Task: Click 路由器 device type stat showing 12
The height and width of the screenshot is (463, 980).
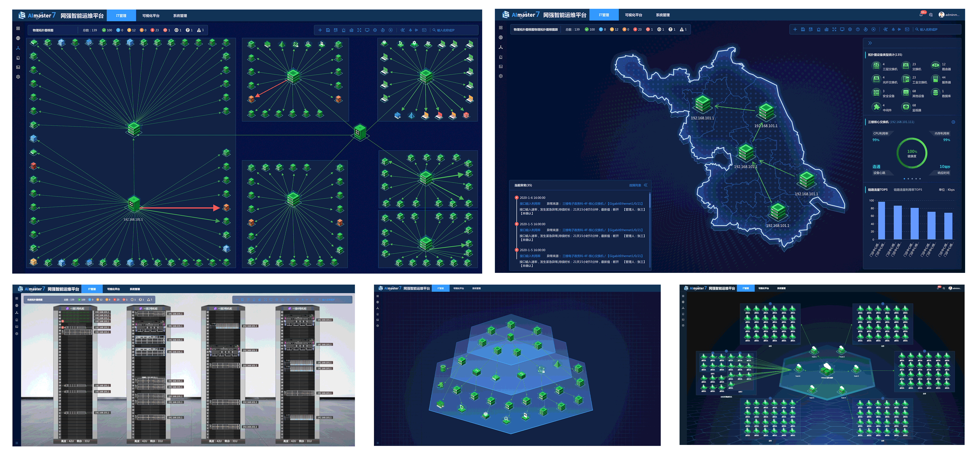Action: (941, 67)
